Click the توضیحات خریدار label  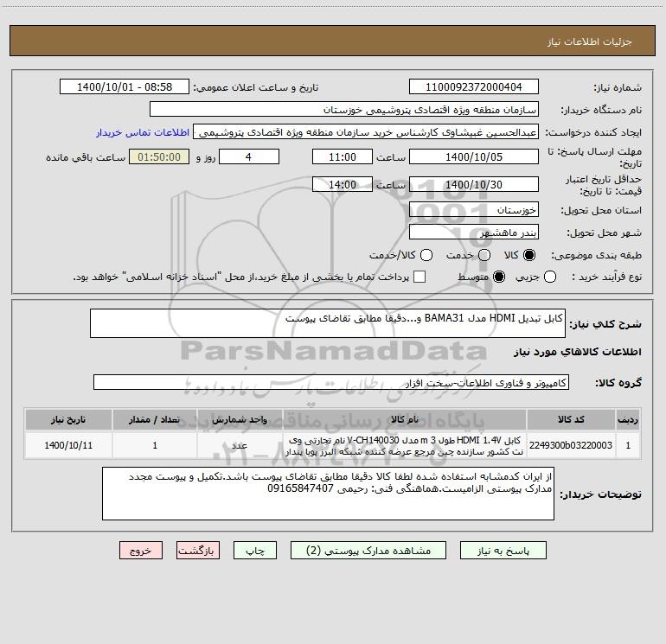coord(600,494)
